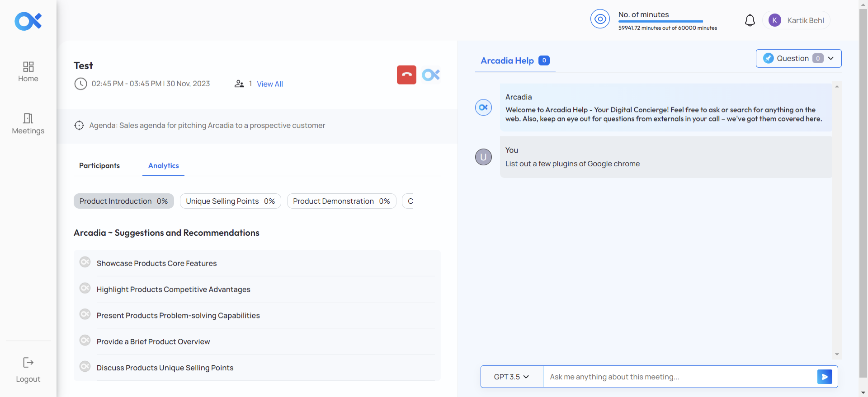Click Provide a Brief Product Overview suggestion
Image resolution: width=868 pixels, height=397 pixels.
[153, 342]
